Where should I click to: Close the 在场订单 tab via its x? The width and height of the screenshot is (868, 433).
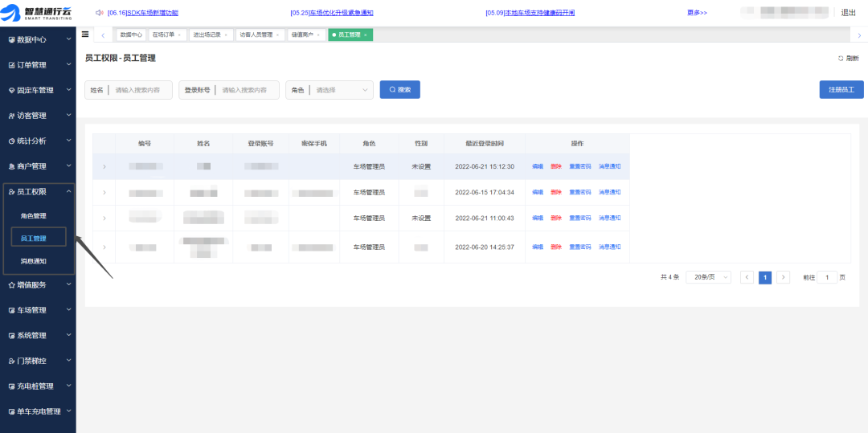click(178, 35)
